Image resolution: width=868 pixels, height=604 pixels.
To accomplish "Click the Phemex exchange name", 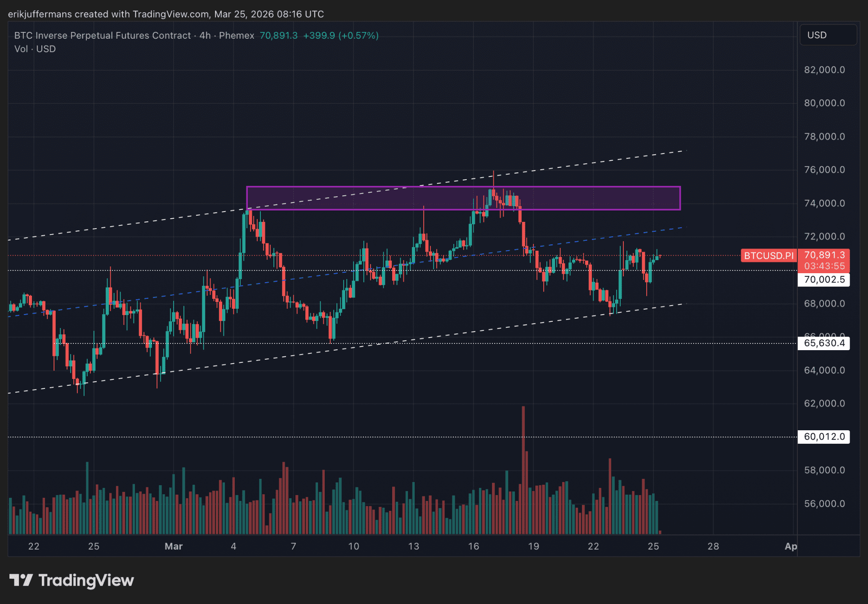I will 237,36.
